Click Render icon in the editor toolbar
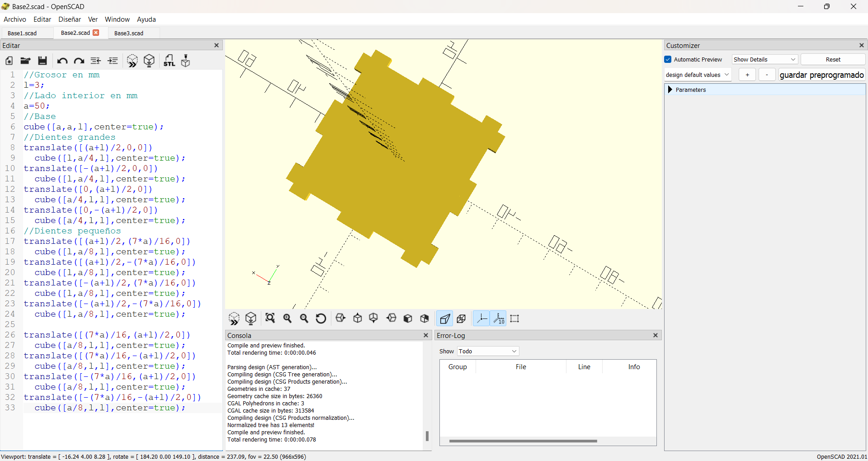This screenshot has height=461, width=868. click(149, 61)
